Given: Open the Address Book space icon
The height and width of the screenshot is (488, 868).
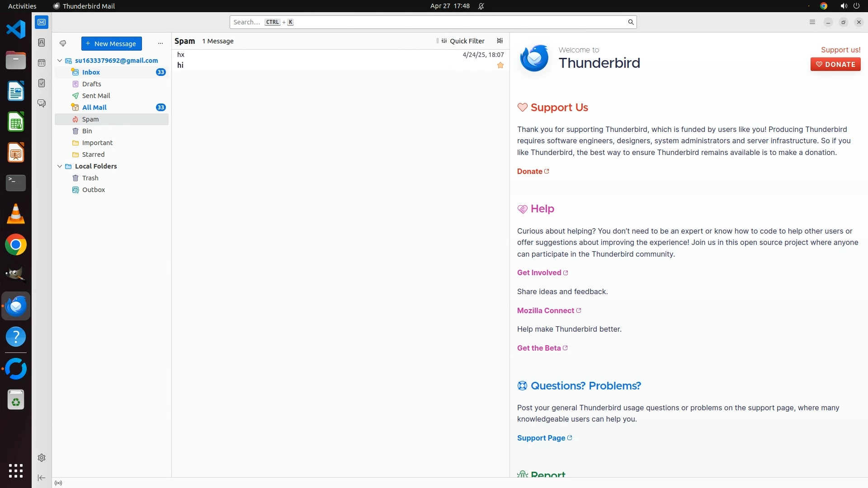Looking at the screenshot, I should click(x=42, y=42).
